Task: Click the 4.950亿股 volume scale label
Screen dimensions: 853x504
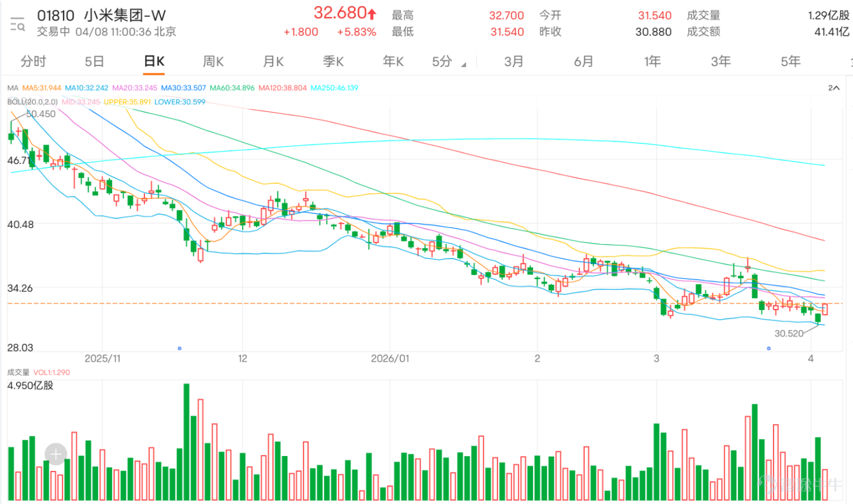Action: (30, 385)
